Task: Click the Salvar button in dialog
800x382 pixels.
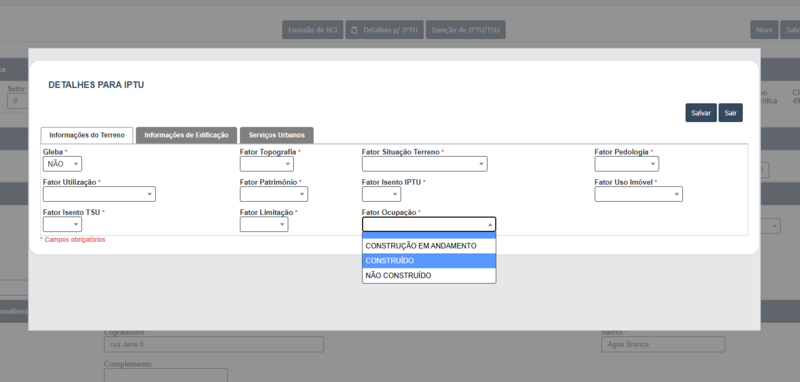Action: click(701, 113)
